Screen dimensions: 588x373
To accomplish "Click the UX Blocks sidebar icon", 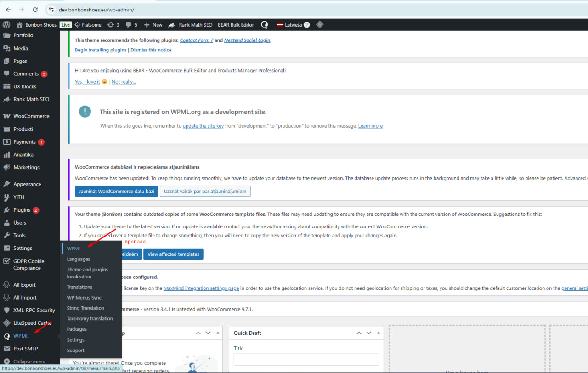I will 6,86.
